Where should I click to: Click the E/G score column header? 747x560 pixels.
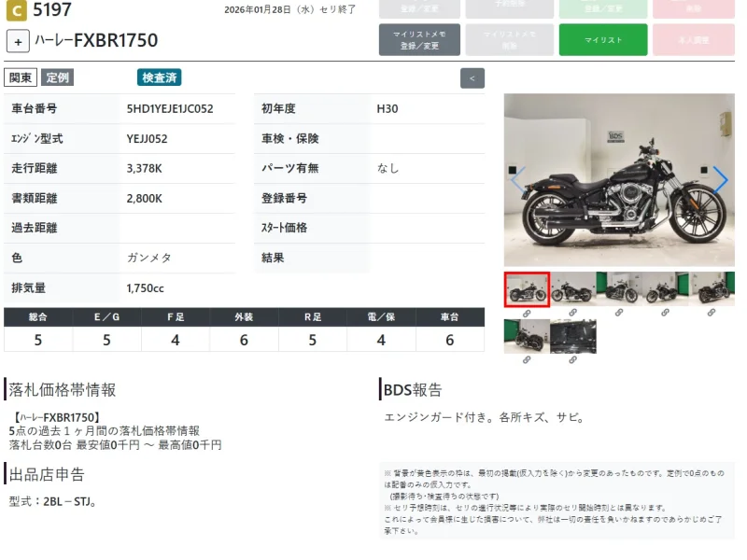[x=106, y=317]
